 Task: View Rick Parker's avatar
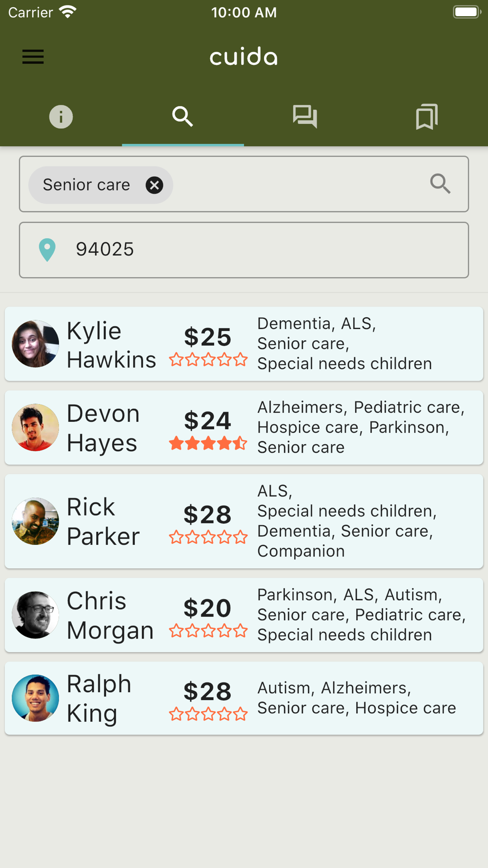click(35, 521)
